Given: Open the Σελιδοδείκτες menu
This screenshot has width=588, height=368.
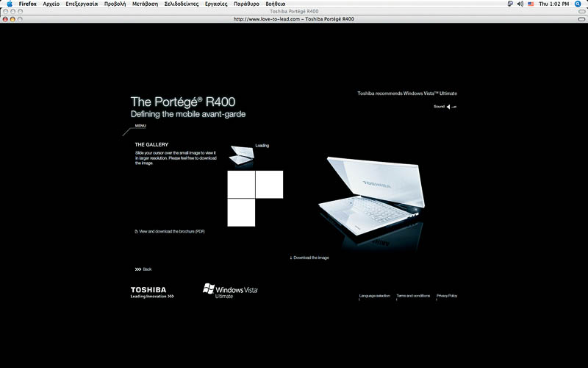Looking at the screenshot, I should click(x=182, y=4).
